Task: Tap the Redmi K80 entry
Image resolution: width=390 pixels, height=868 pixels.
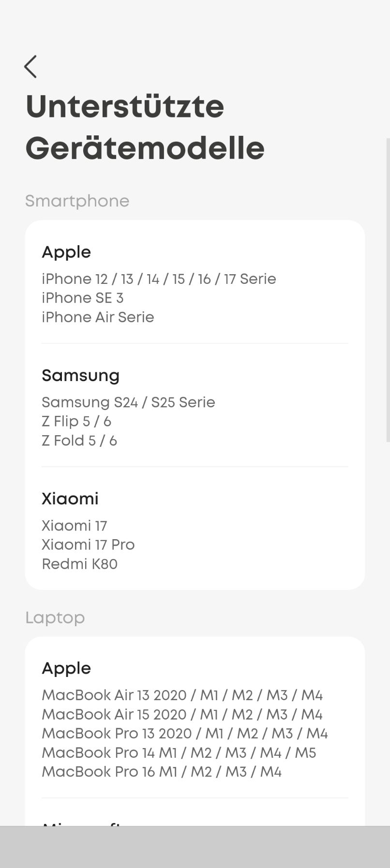Action: (x=79, y=564)
